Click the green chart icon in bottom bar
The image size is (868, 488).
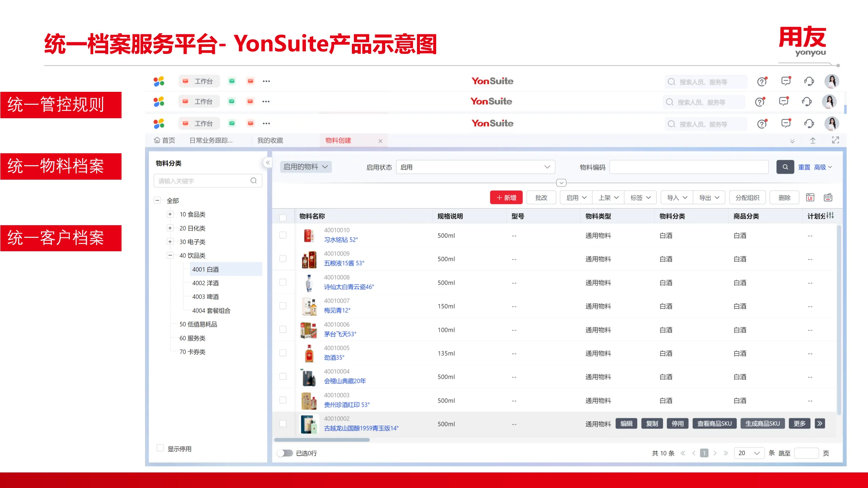point(232,123)
